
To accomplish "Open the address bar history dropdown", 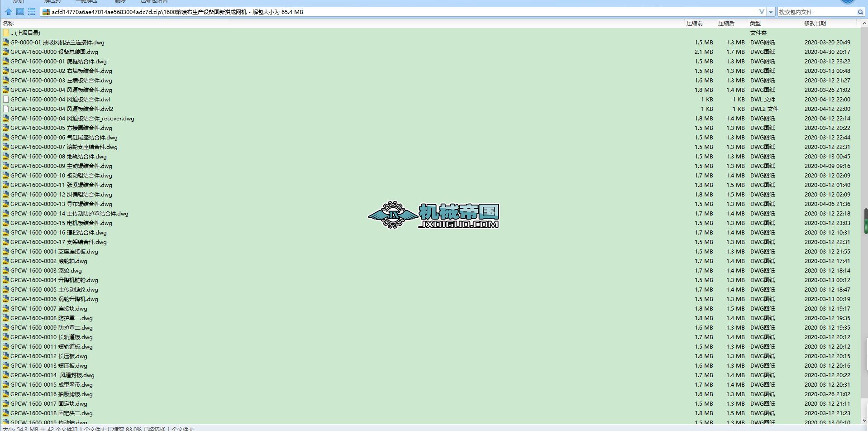I will (770, 12).
